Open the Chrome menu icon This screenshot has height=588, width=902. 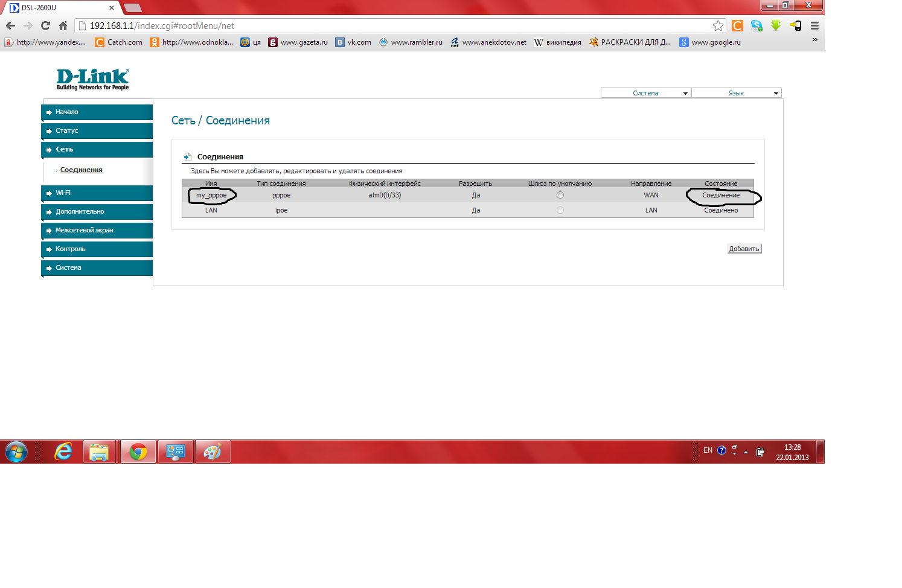814,26
